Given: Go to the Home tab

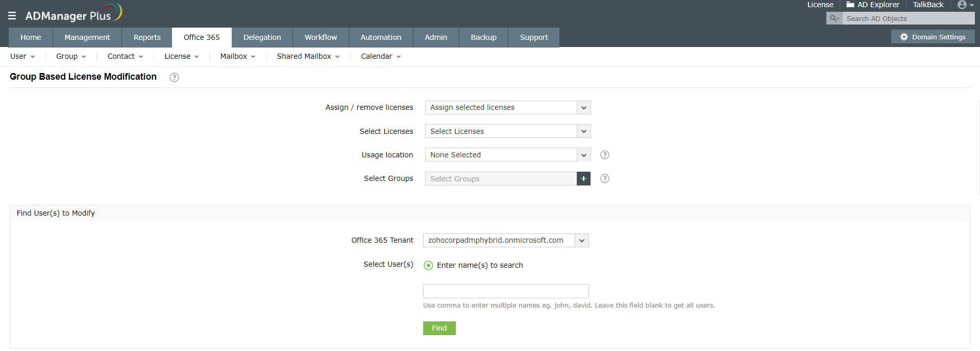Looking at the screenshot, I should click(x=31, y=37).
